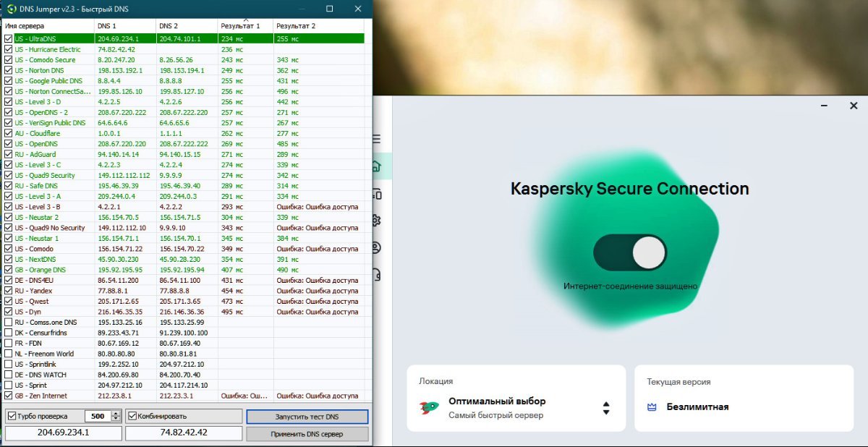Open the Оптимальный выбор location card

(516, 399)
